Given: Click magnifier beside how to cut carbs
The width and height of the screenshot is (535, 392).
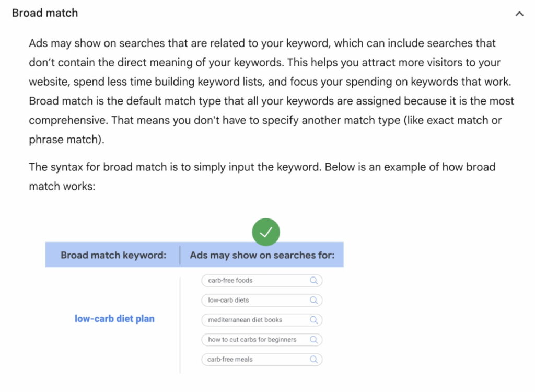Looking at the screenshot, I should click(x=313, y=340).
